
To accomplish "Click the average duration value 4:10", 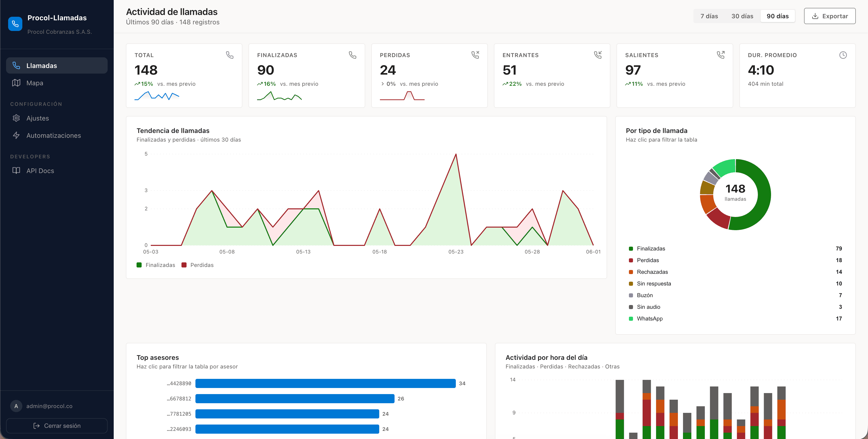I will [761, 70].
